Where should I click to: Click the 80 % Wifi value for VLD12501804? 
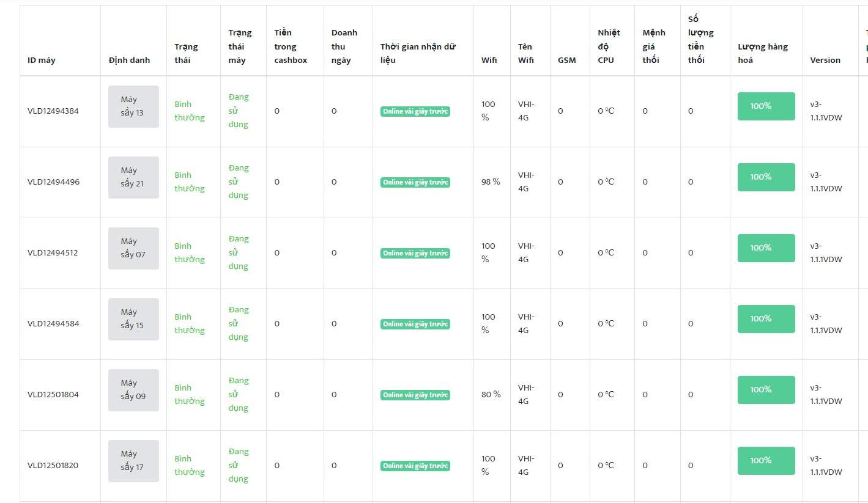tap(491, 395)
